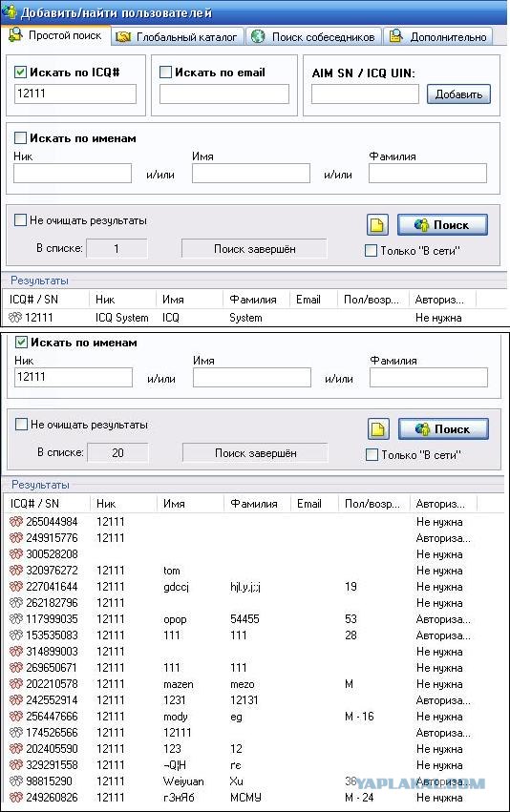Image resolution: width=510 pixels, height=812 pixels.
Task: Select age cell '53' in row 117999035
Action: 351,619
